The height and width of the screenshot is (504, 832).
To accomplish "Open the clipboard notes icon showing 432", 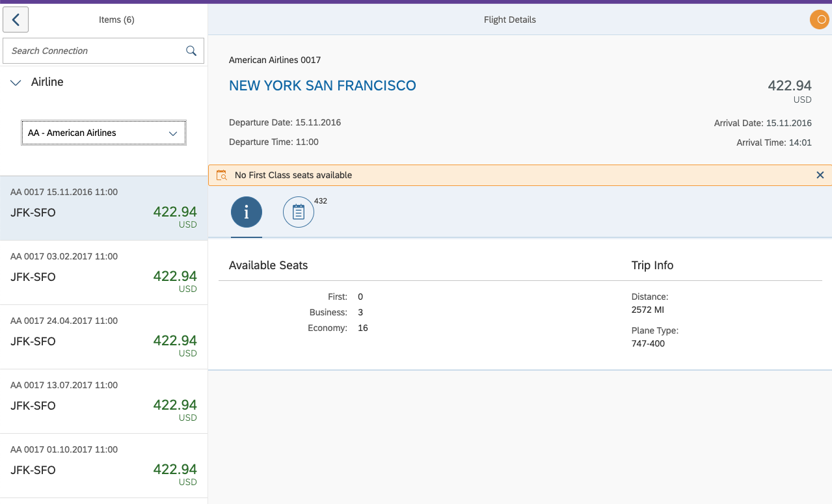I will [298, 211].
